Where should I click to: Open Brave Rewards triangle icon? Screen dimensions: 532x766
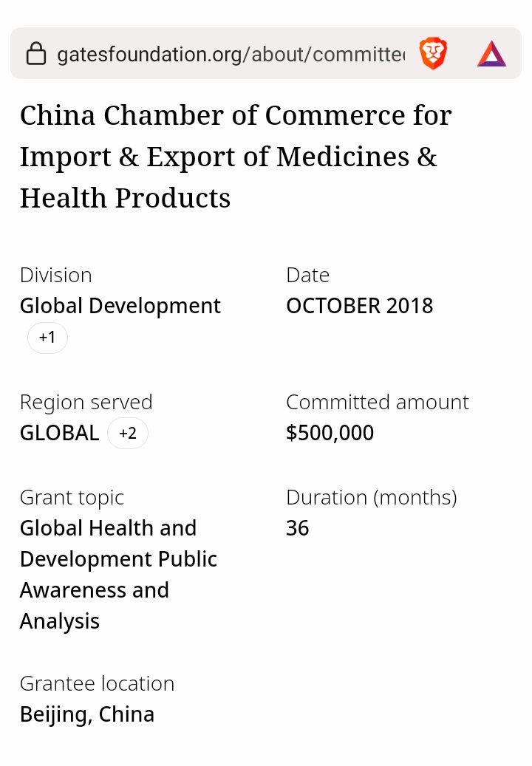(491, 53)
